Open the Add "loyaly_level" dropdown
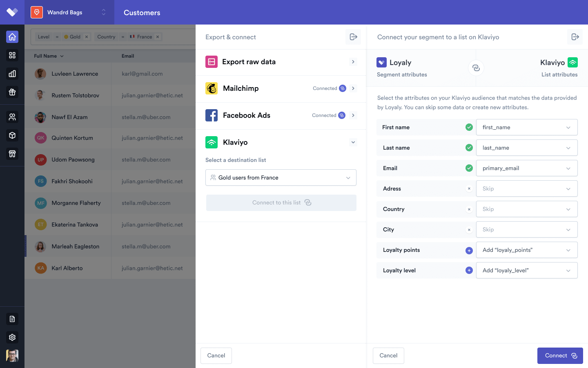 [527, 270]
